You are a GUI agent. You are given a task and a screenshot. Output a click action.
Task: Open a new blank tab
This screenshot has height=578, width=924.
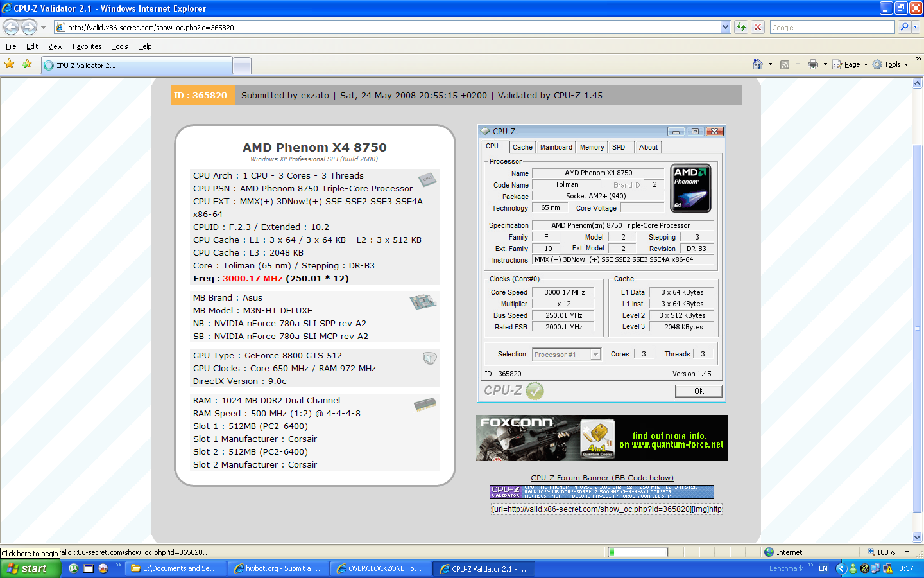242,66
